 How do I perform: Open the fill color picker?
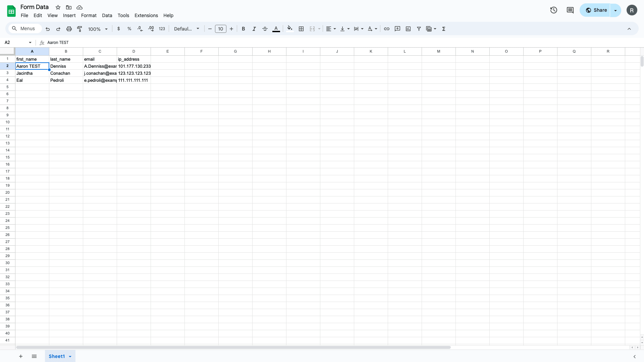[x=289, y=29]
